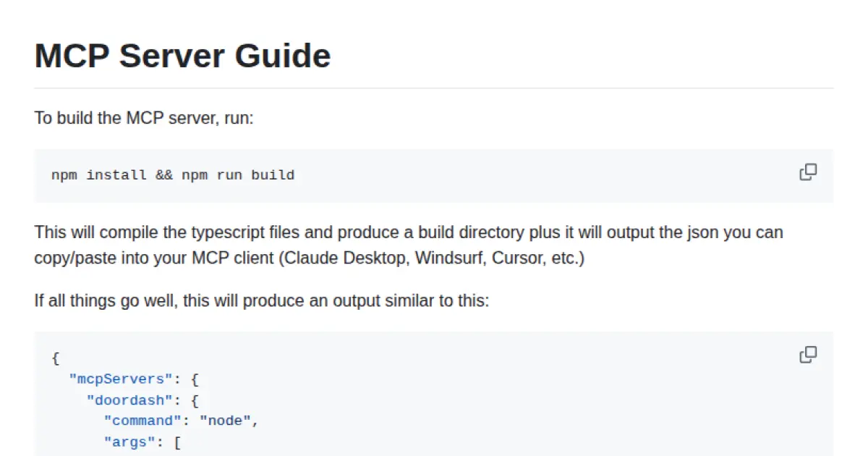Click the MCP Server Guide heading

click(182, 56)
